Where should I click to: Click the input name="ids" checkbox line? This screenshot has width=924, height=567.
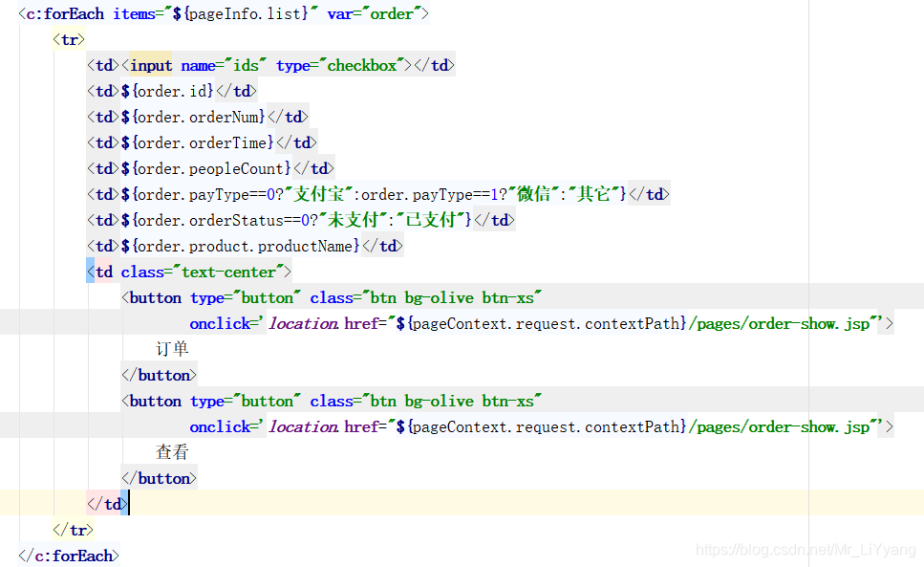tap(270, 65)
